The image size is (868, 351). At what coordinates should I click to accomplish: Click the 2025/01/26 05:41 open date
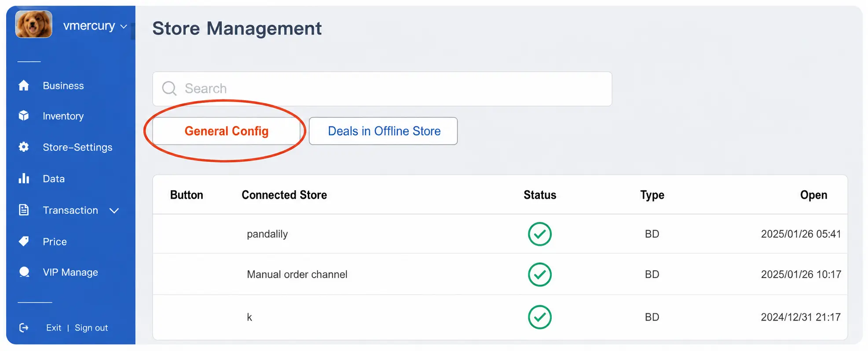point(801,234)
